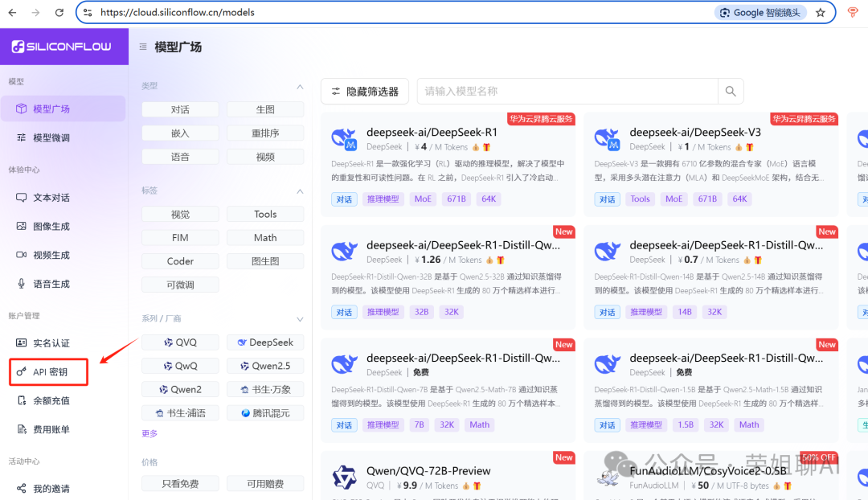Click the search magnifier icon
868x500 pixels.
click(x=731, y=92)
